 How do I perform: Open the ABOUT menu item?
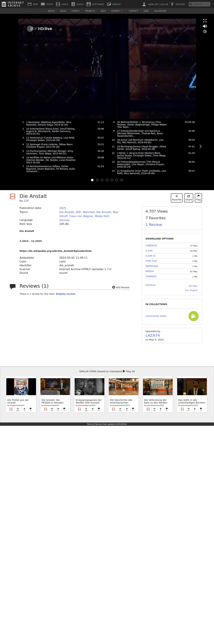(x=51, y=11)
